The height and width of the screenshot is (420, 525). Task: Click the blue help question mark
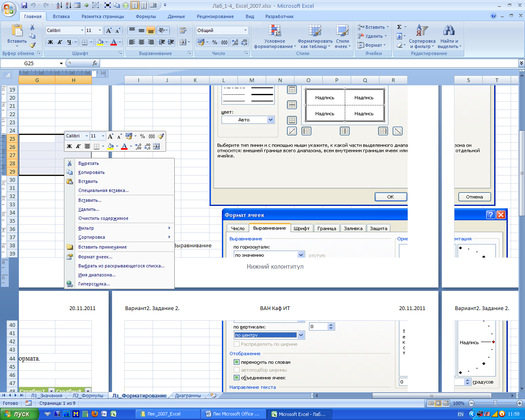click(493, 16)
